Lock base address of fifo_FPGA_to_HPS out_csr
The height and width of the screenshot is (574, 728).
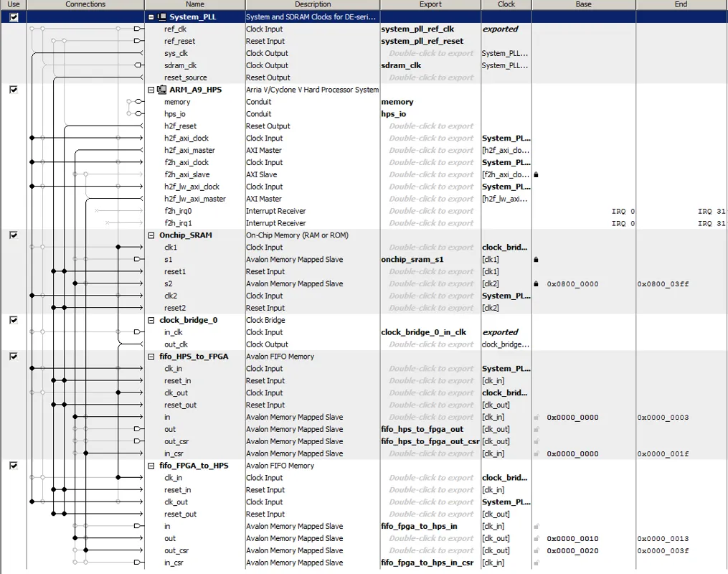coord(536,551)
